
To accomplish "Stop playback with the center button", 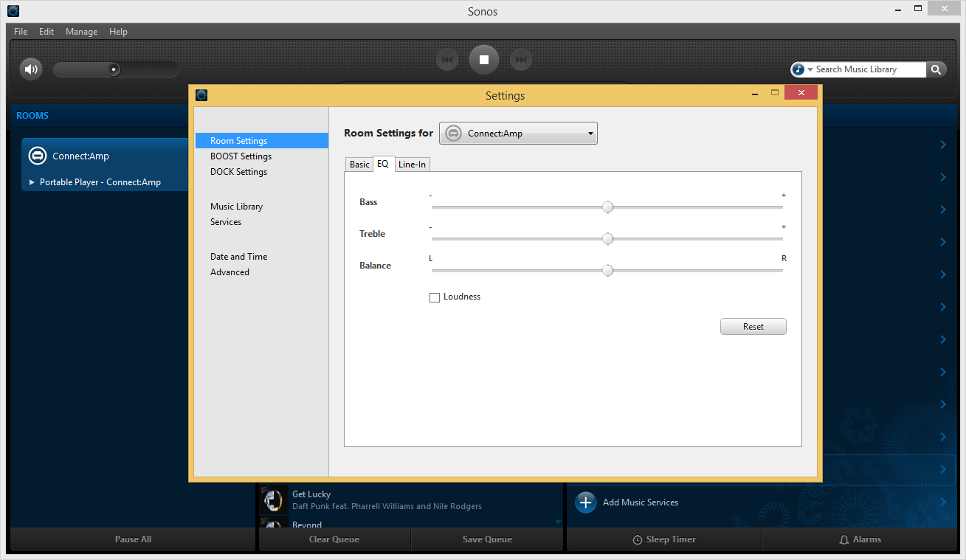I will (x=484, y=60).
